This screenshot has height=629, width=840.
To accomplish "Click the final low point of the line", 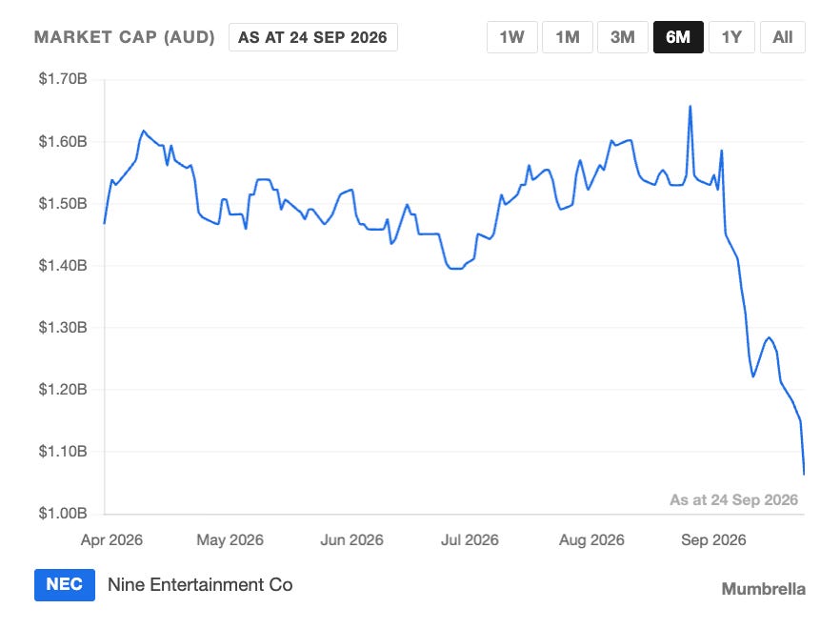I will click(804, 474).
